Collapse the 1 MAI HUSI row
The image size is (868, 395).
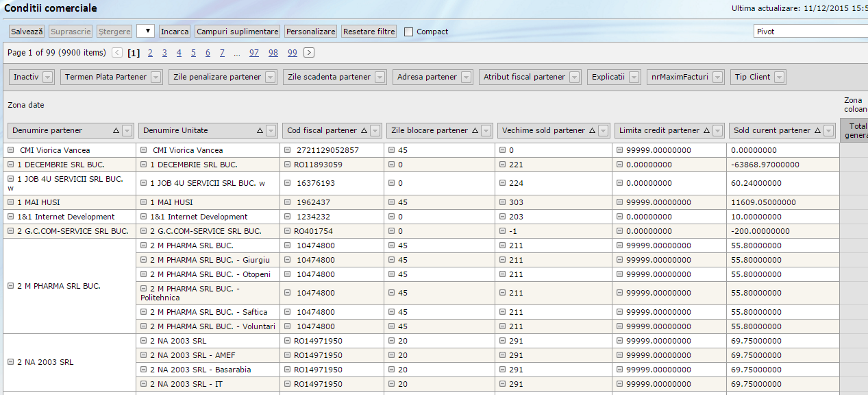coord(11,202)
